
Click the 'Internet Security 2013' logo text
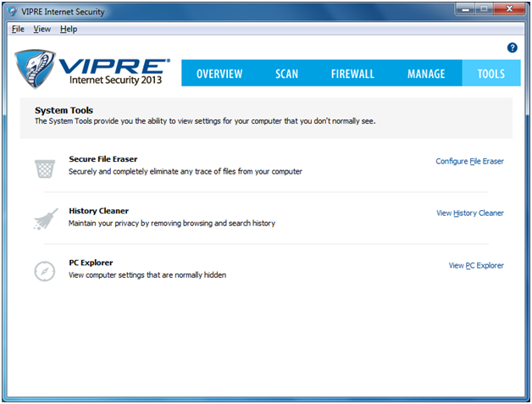tap(115, 80)
